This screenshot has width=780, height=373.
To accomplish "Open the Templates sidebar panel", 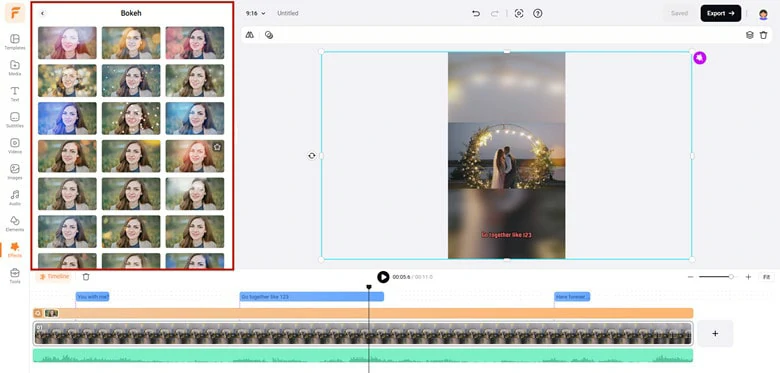I will 15,42.
